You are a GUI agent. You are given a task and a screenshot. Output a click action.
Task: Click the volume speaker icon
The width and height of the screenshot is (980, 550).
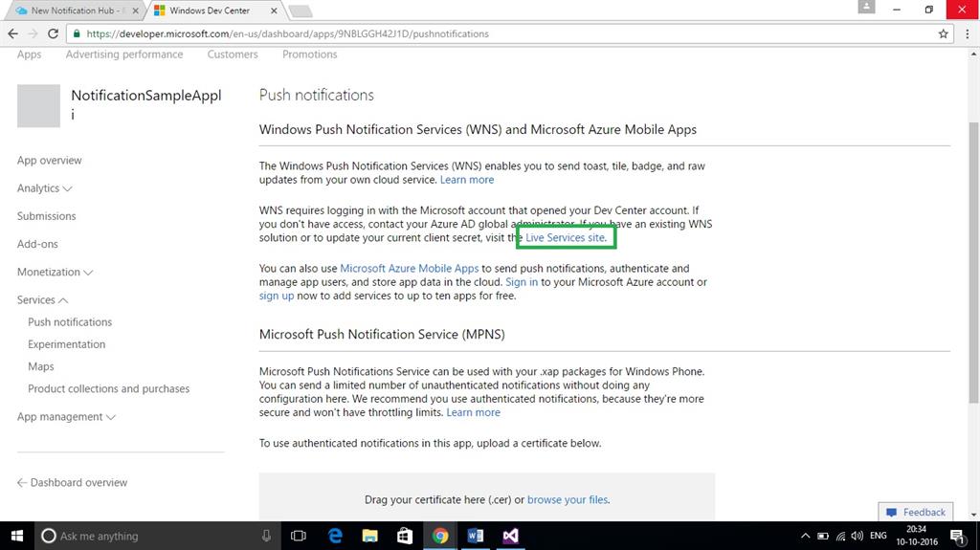[857, 537]
